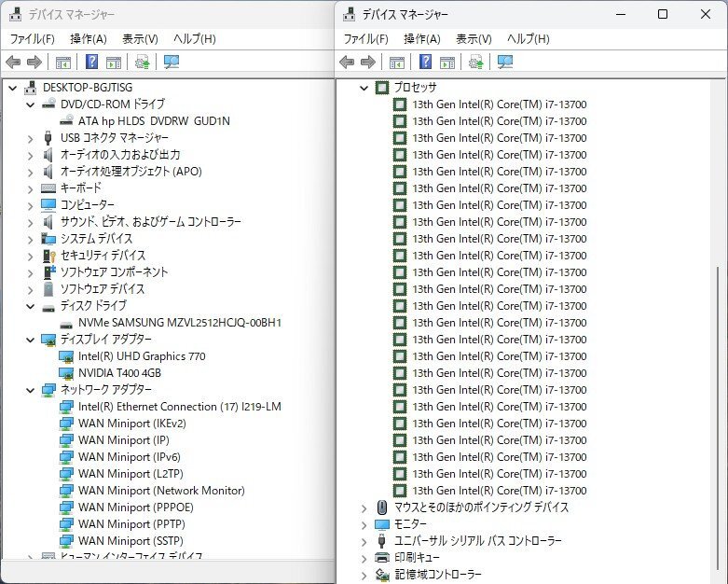Open 表示(V) menu in right window
This screenshot has width=728, height=584.
474,39
